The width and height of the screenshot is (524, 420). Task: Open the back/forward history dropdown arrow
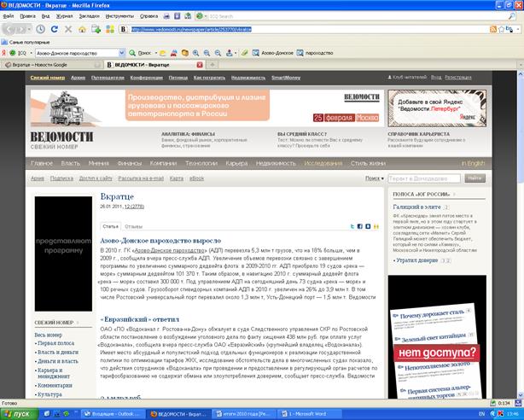(29, 29)
